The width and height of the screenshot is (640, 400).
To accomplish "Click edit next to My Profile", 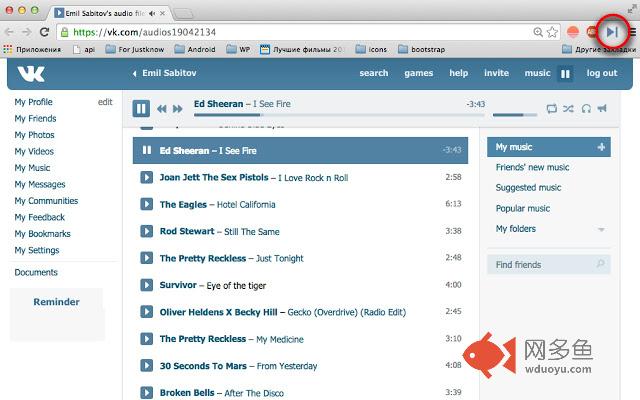I will click(x=105, y=102).
